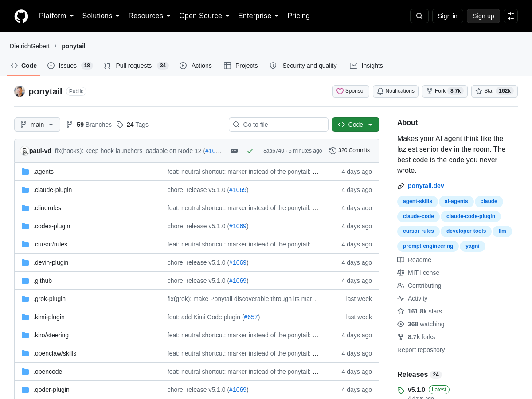Click the .agents folder icon
532x399 pixels.
(x=25, y=172)
